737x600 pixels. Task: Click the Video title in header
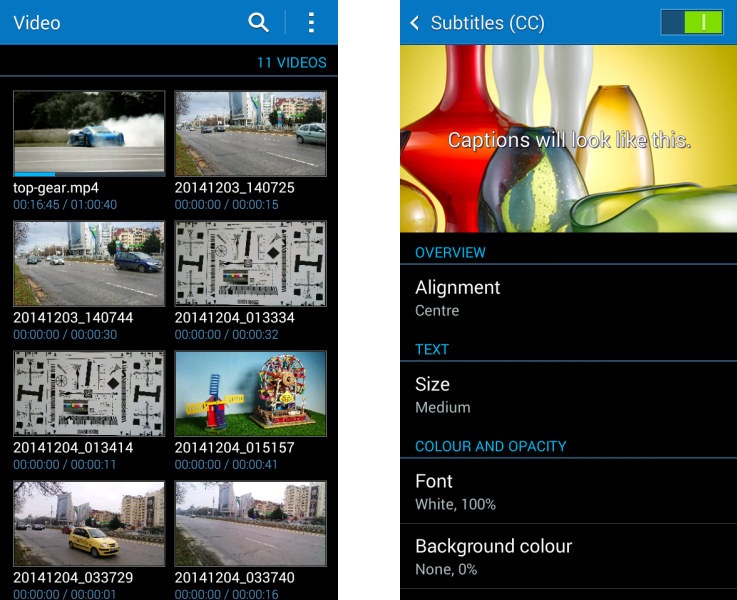(37, 23)
